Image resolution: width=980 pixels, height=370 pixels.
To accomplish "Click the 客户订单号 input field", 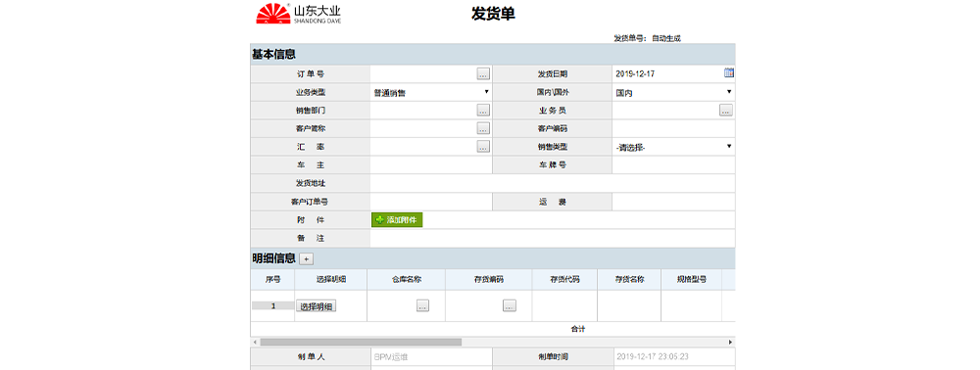I will coord(431,202).
